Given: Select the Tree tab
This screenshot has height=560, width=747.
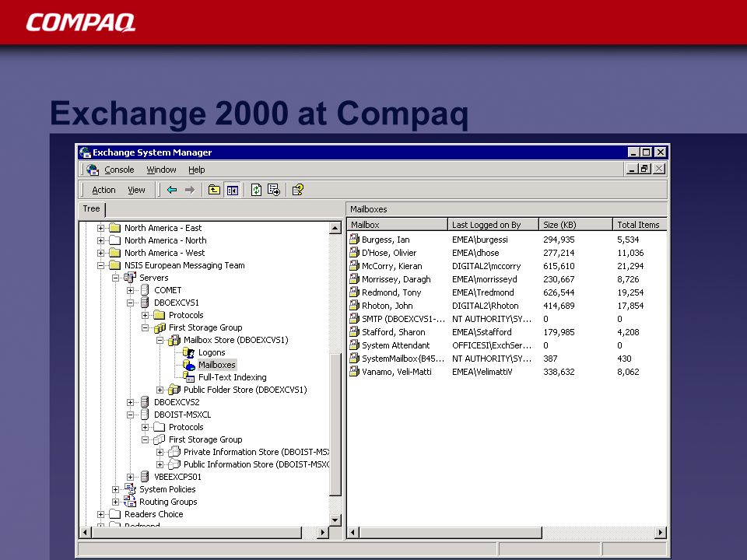Looking at the screenshot, I should point(92,208).
